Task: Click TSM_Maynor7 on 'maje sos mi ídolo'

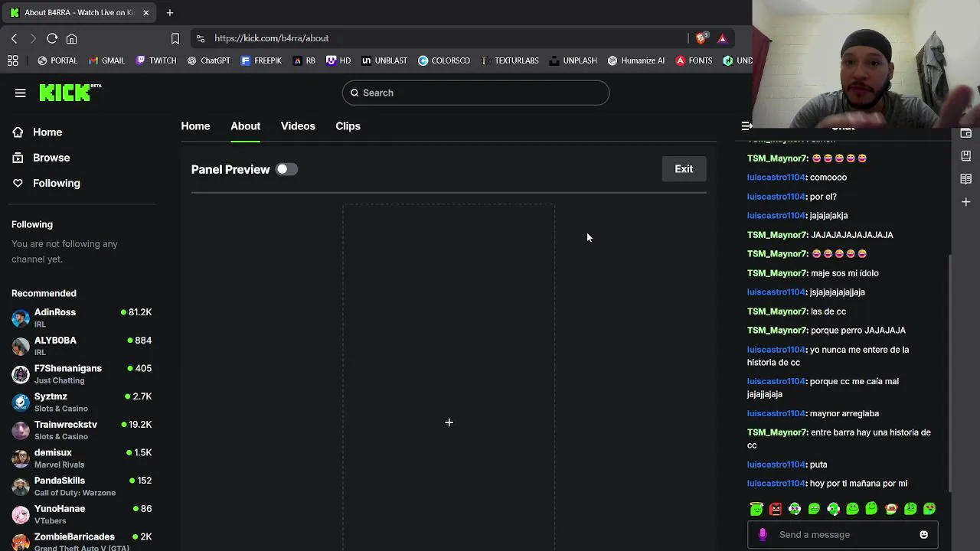Action: click(x=777, y=273)
